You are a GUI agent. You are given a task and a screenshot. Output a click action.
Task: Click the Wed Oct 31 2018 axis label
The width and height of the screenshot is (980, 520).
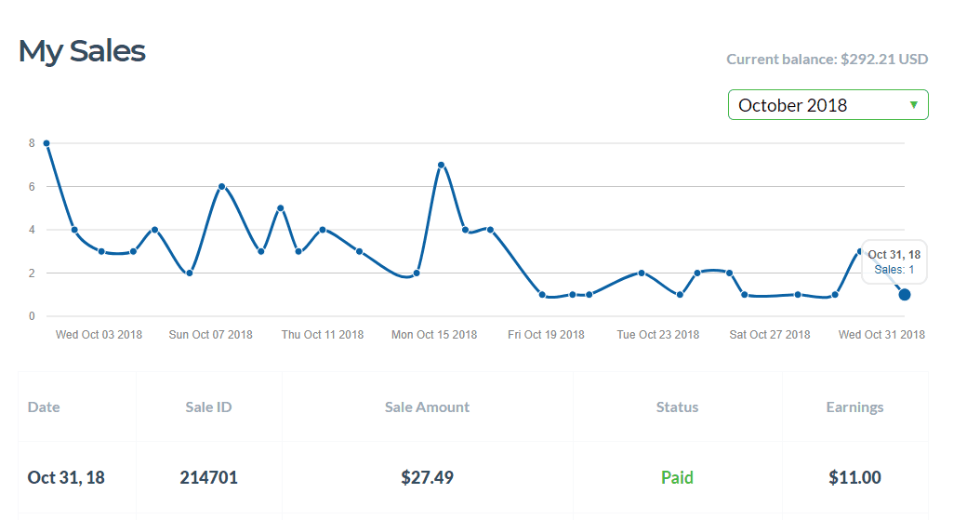click(881, 334)
